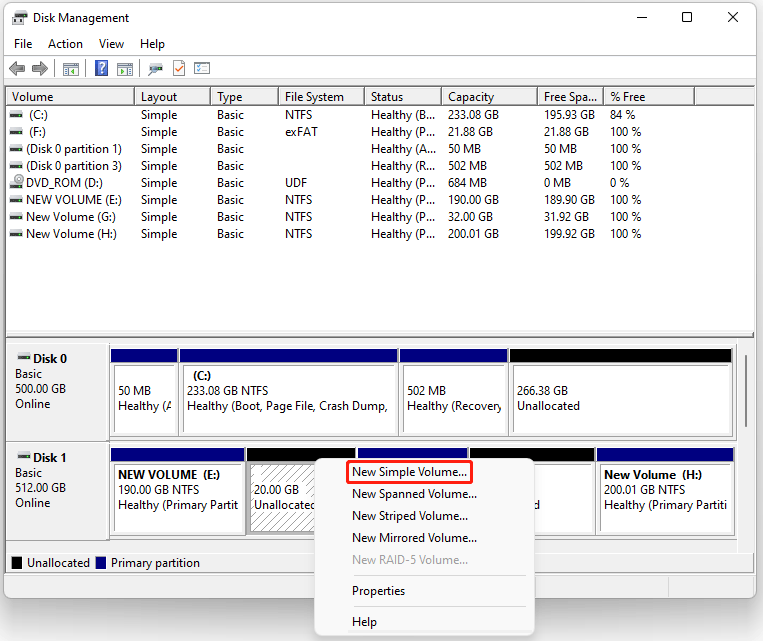
Task: Select the 502 MB Recovery partition block
Action: [x=454, y=391]
